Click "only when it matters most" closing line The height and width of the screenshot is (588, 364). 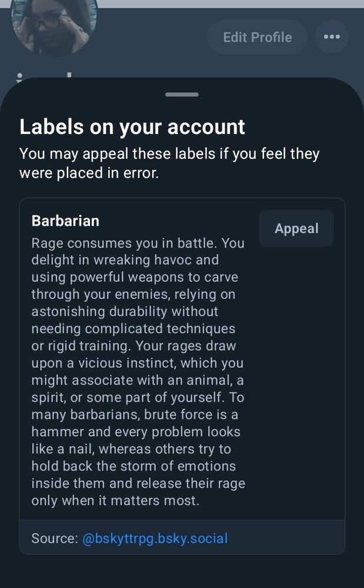coord(116,500)
